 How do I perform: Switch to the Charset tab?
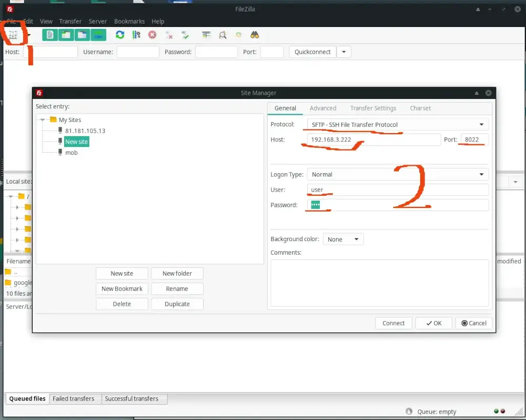pos(420,108)
